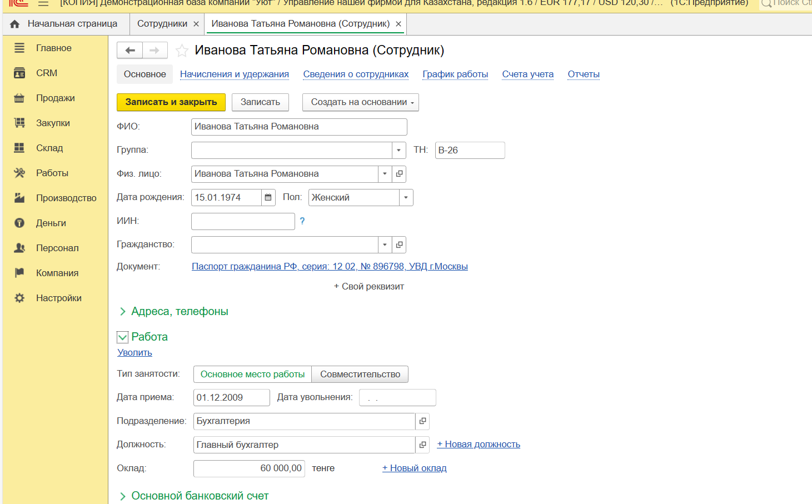Collapse the Работа section
Screen dimensions: 812x504
[123, 337]
